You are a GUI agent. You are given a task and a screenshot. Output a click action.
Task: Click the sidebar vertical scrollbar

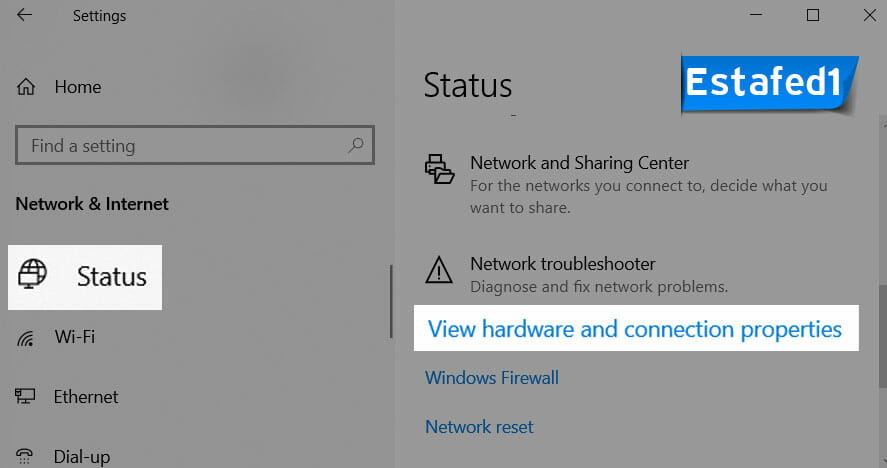tap(391, 302)
